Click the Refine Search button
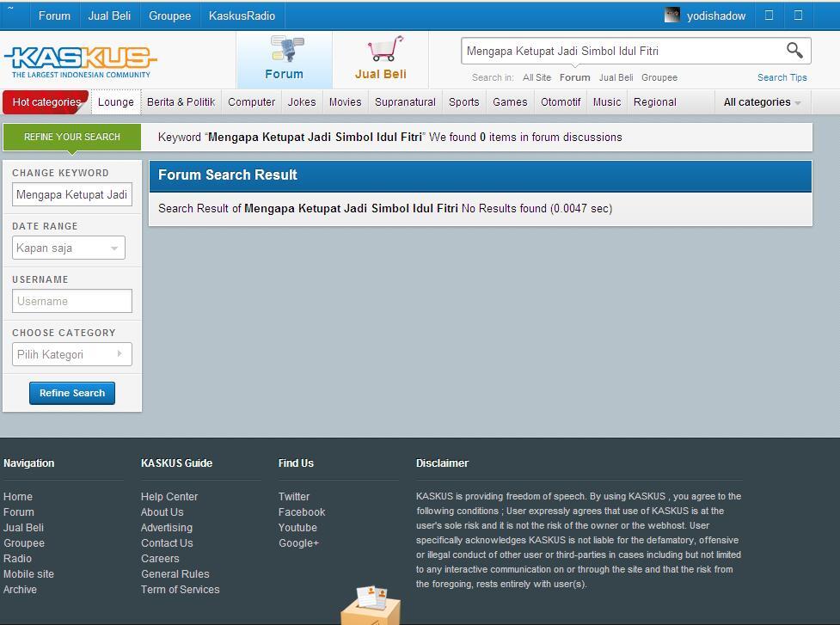This screenshot has width=840, height=625. [x=72, y=393]
